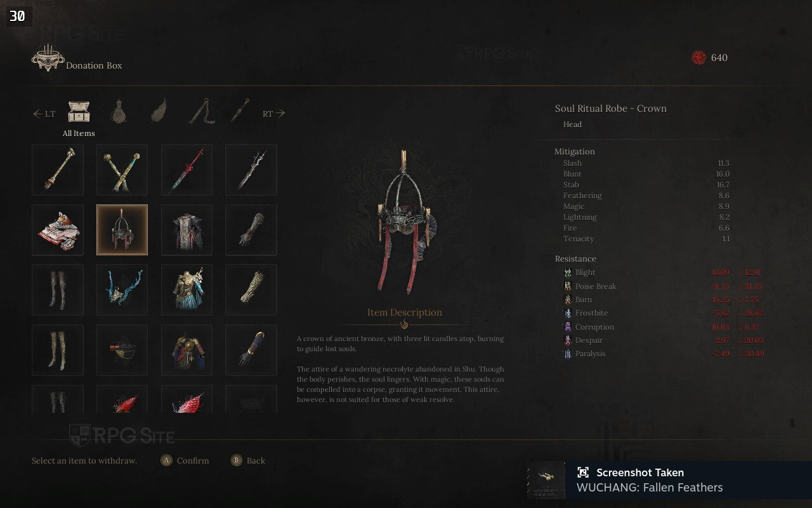812x508 pixels.
Task: Select the folded red-white cloth item
Action: pyautogui.click(x=58, y=230)
